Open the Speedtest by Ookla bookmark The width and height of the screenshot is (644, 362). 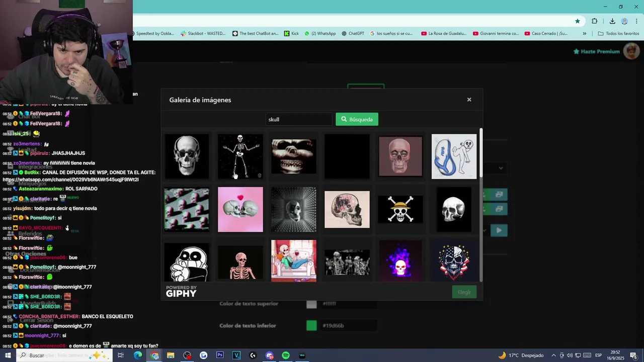[154, 34]
